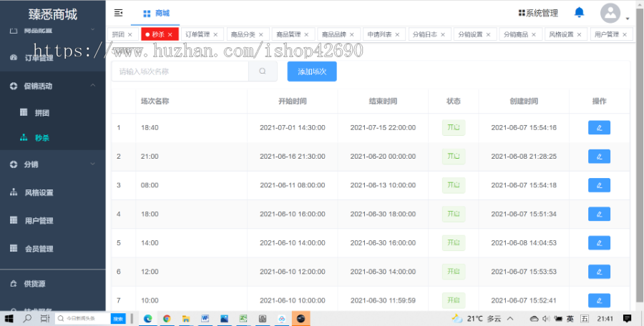Focus the 请输入场次名称 search field
Viewport: 644px width, 326px height.
click(x=180, y=71)
